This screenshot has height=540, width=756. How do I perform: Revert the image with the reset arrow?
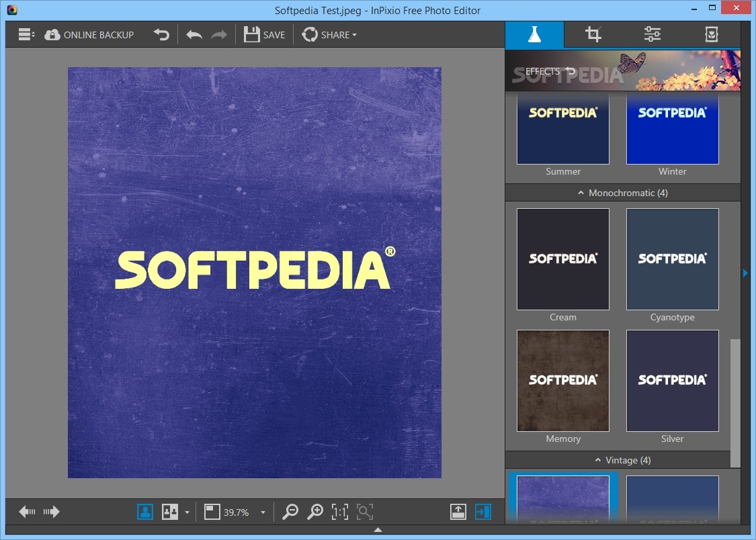161,35
